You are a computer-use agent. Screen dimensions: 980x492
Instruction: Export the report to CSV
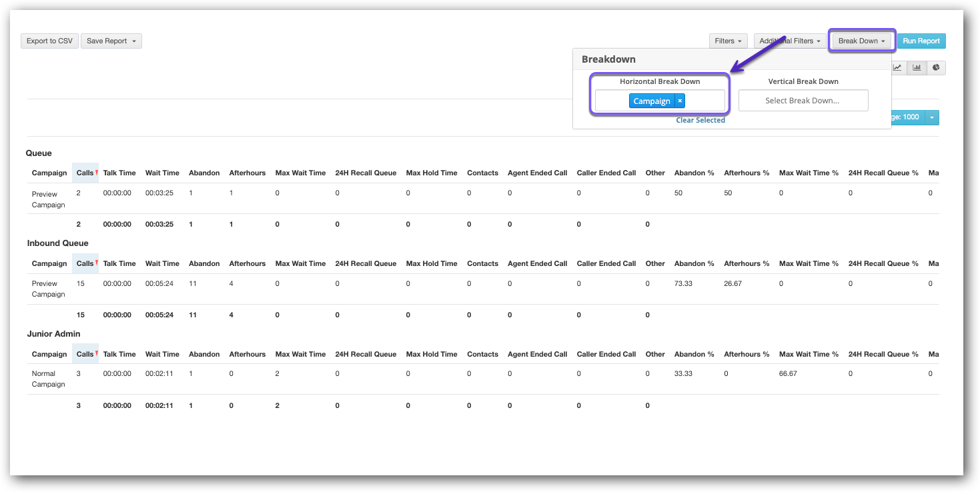click(x=49, y=41)
